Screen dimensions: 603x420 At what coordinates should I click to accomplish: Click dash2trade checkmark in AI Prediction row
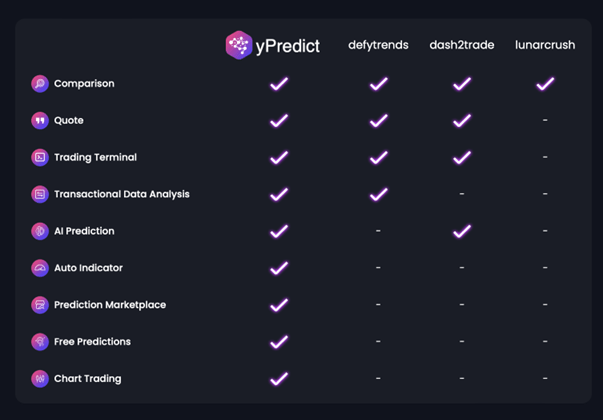[461, 231]
